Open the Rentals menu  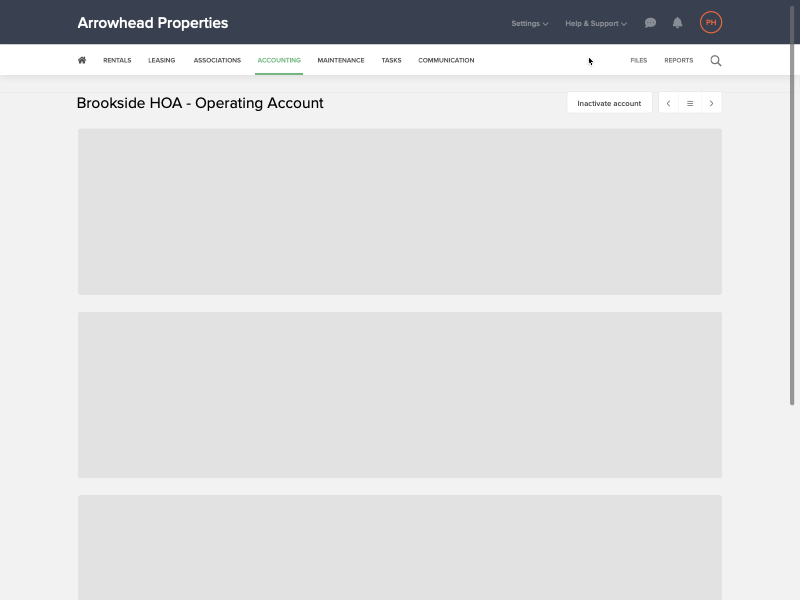[x=117, y=60]
